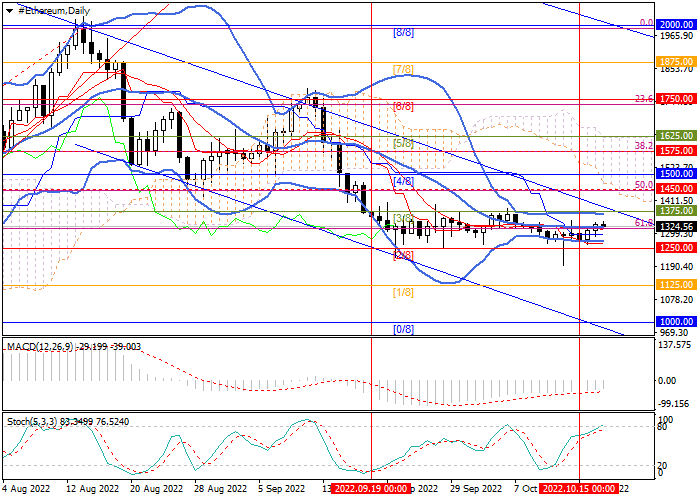Select the green [5/8] level label
700x500 pixels.
(403, 143)
